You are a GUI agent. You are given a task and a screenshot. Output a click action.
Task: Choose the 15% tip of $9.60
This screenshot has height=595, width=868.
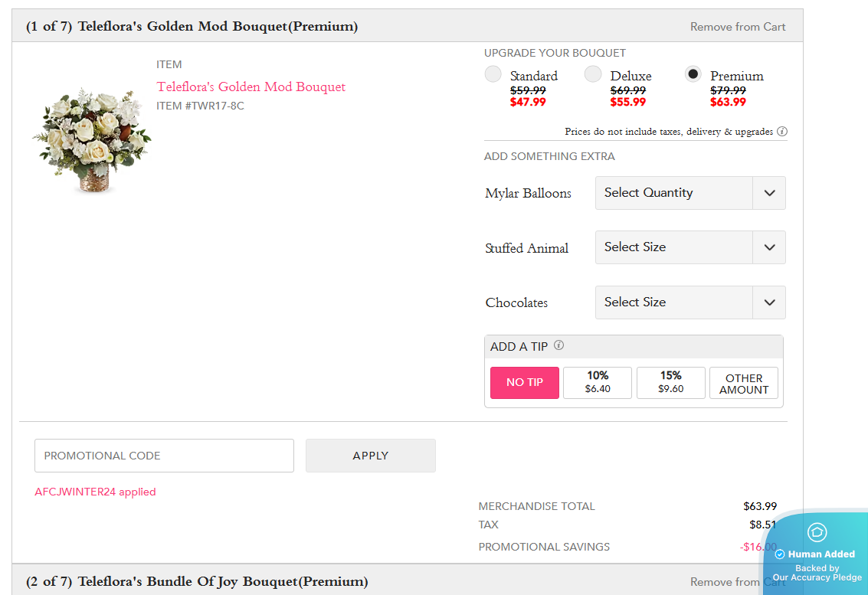tap(670, 382)
